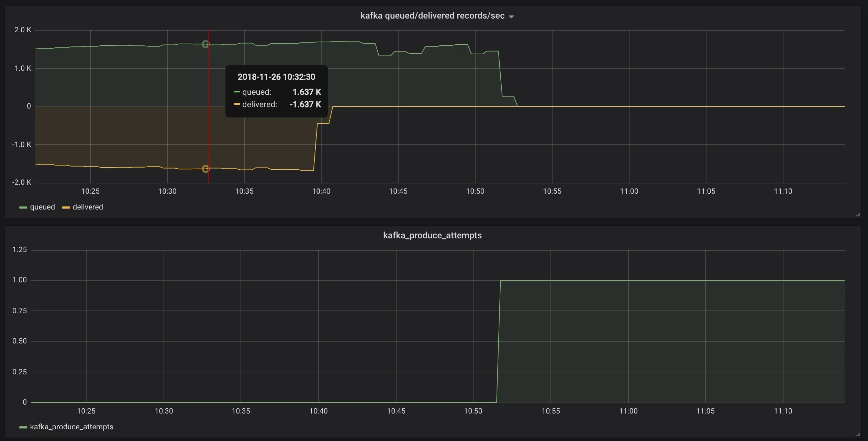Toggle the queued series in the legend

pyautogui.click(x=42, y=207)
